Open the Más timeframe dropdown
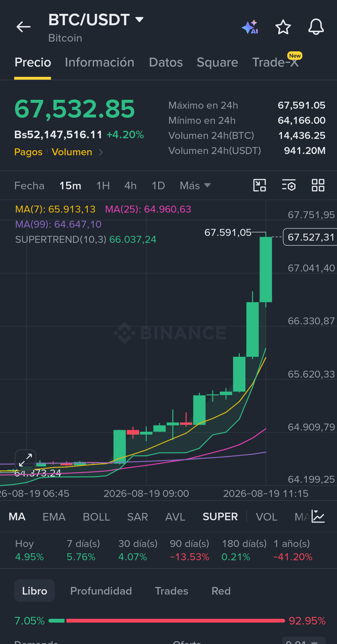Image resolution: width=337 pixels, height=644 pixels. 195,186
